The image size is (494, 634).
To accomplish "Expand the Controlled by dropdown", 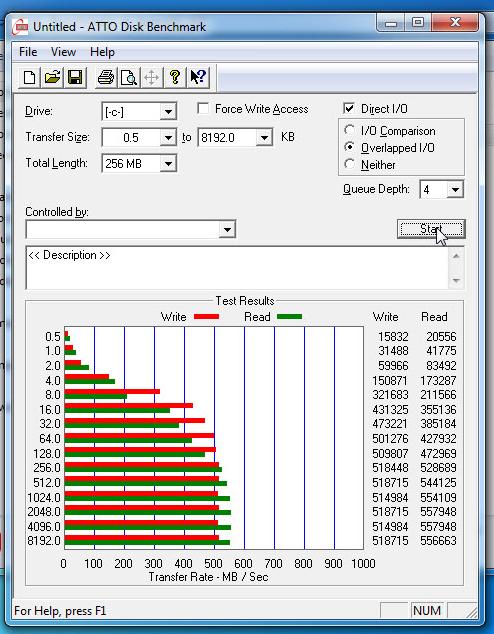I will point(227,230).
